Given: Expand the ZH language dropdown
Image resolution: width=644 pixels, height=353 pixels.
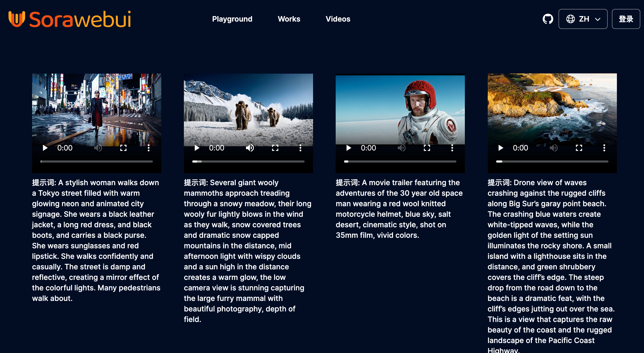Looking at the screenshot, I should 583,19.
